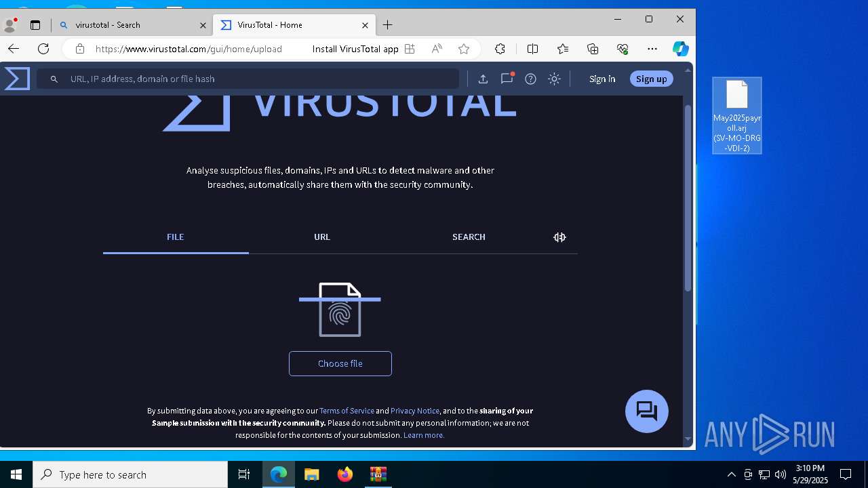Click the upload file icon in header

pyautogui.click(x=483, y=79)
